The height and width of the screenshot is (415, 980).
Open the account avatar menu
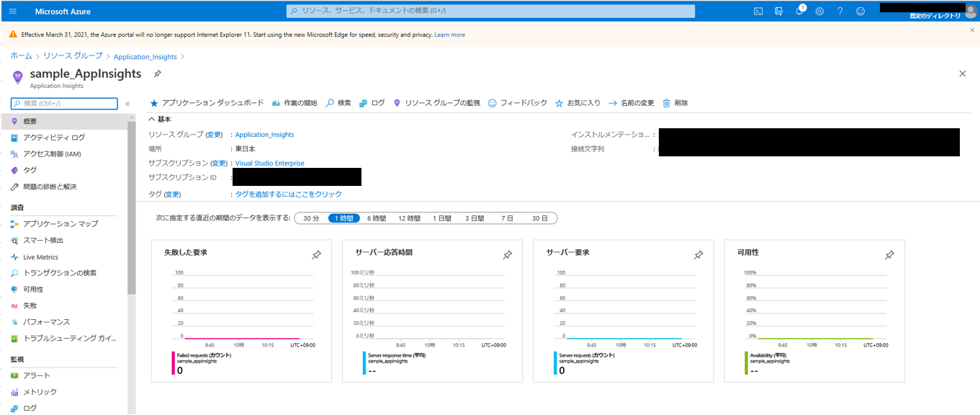pyautogui.click(x=971, y=11)
